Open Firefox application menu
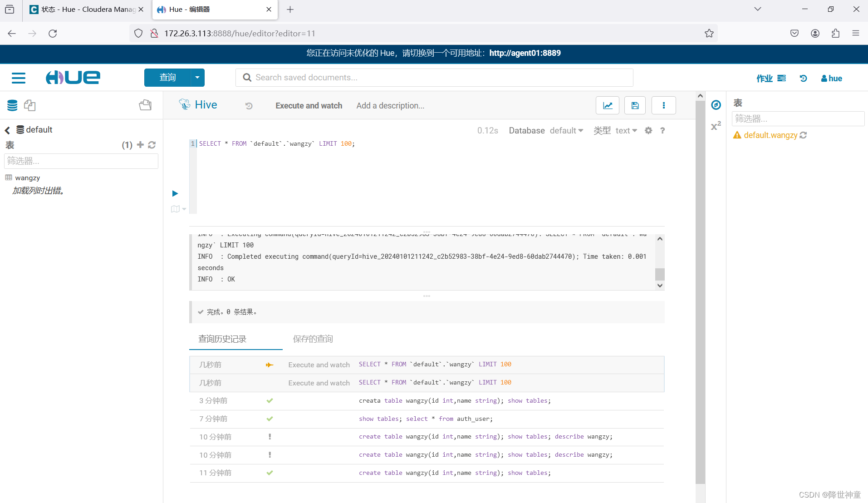 pos(856,33)
